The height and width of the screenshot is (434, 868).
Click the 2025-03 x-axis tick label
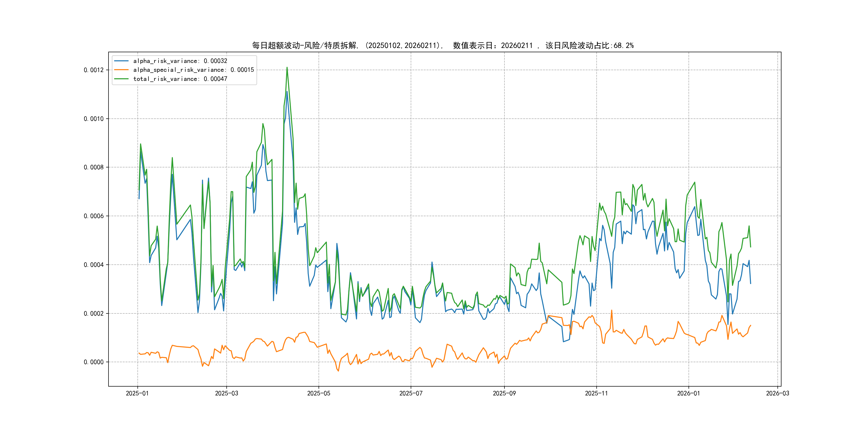[226, 393]
